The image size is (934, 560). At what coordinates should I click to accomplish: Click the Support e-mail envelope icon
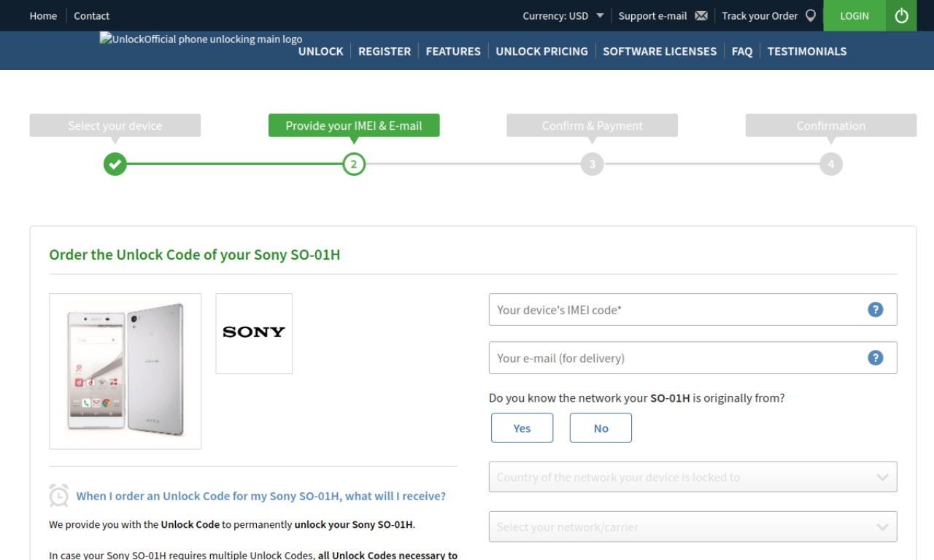[701, 15]
